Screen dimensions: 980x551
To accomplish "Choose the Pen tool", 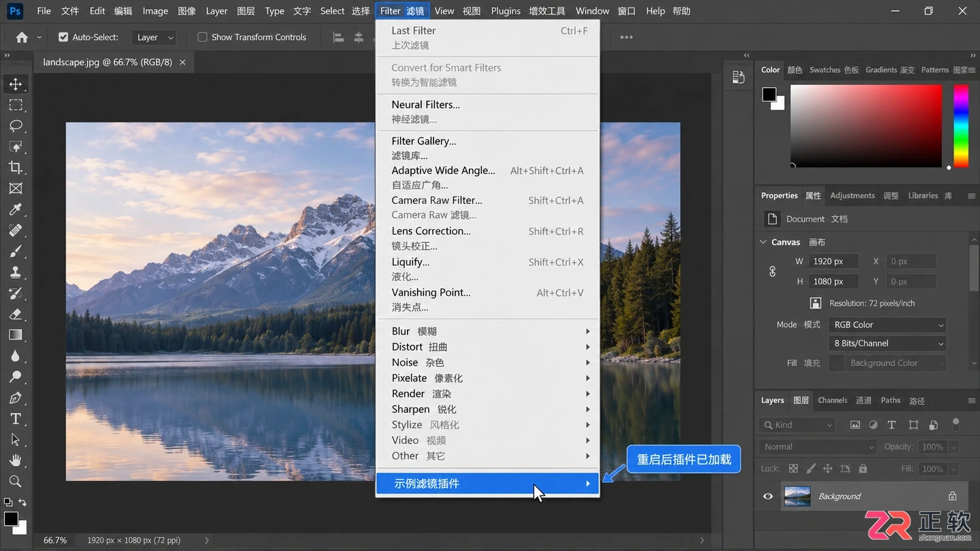I will pyautogui.click(x=16, y=398).
